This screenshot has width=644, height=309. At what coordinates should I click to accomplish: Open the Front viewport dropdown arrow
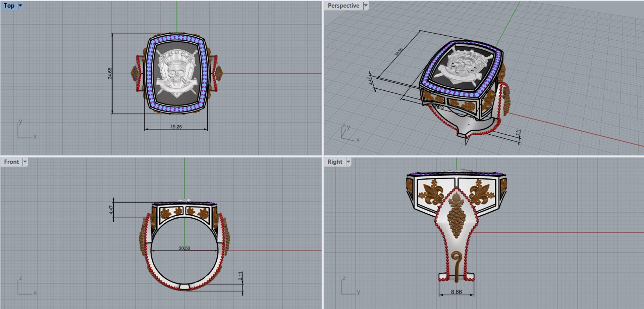click(x=25, y=162)
